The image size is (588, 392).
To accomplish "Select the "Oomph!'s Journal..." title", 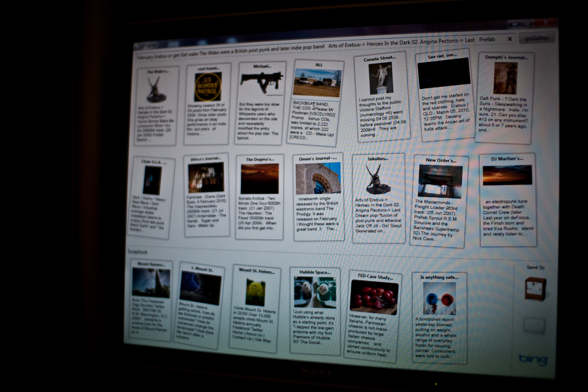I will [506, 57].
